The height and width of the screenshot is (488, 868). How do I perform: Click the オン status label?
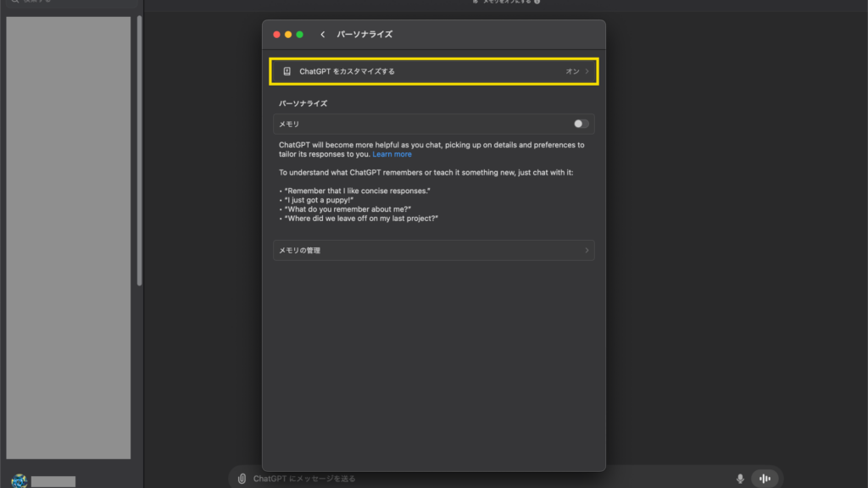[x=572, y=71]
